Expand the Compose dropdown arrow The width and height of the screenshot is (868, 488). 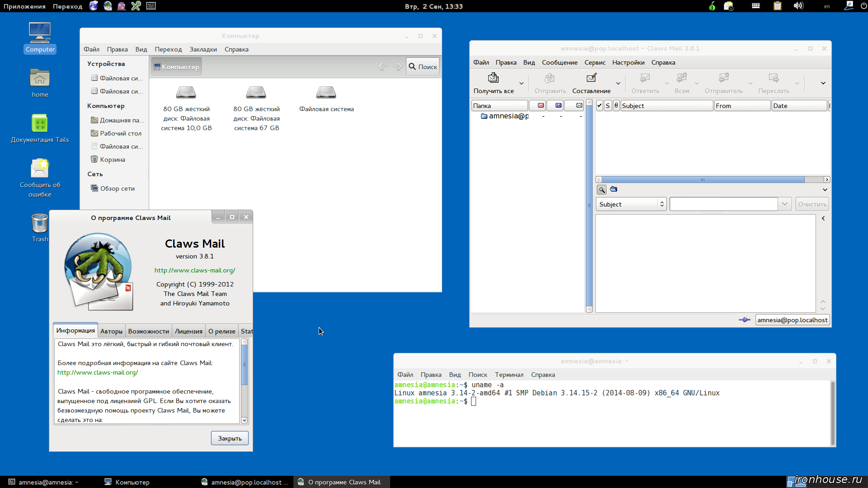pyautogui.click(x=618, y=83)
